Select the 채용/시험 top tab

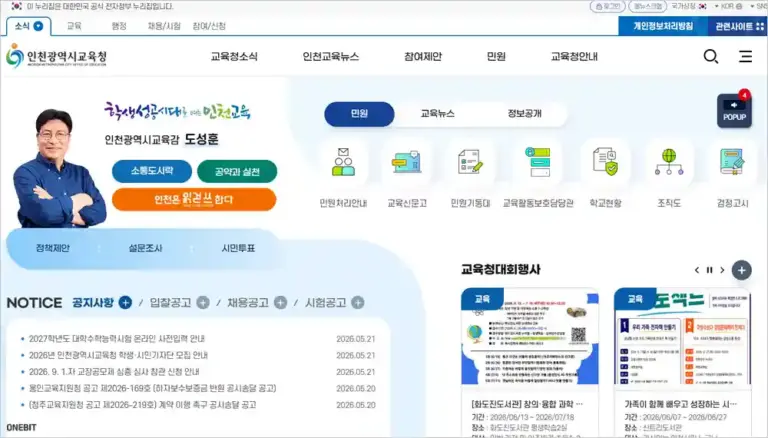pyautogui.click(x=164, y=26)
